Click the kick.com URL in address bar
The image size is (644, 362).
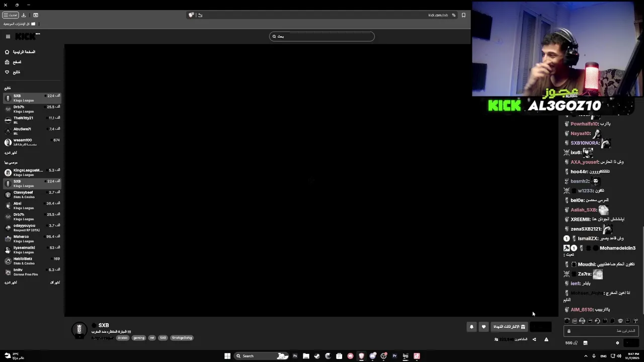click(x=438, y=15)
